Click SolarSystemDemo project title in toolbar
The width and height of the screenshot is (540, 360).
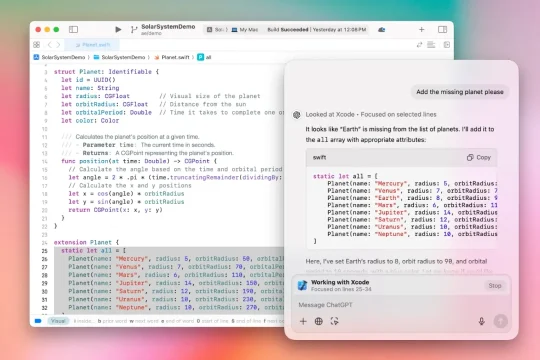click(168, 27)
